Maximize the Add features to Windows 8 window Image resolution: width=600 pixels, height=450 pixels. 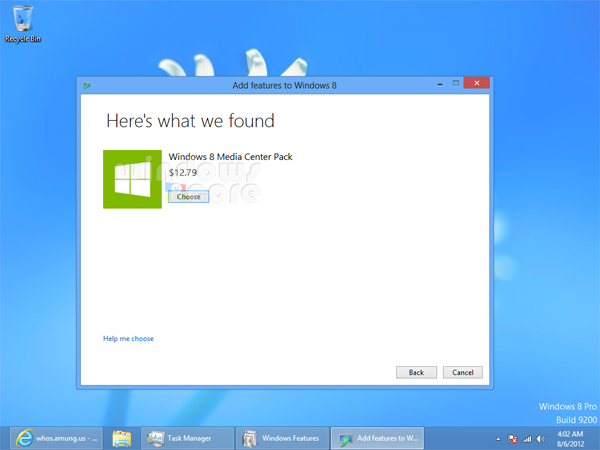click(455, 83)
